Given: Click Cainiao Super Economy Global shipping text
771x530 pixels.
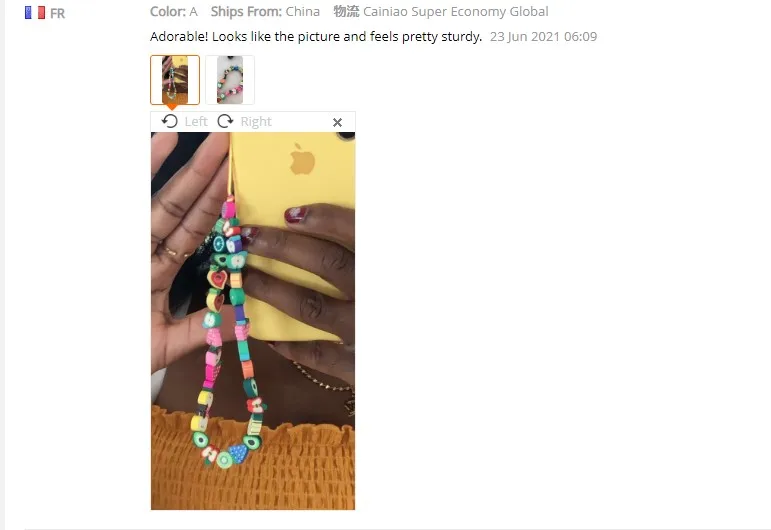Looking at the screenshot, I should pyautogui.click(x=455, y=11).
